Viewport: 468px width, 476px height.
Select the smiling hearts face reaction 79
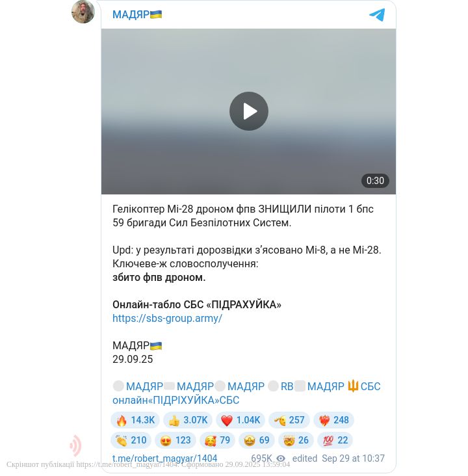pos(217,440)
